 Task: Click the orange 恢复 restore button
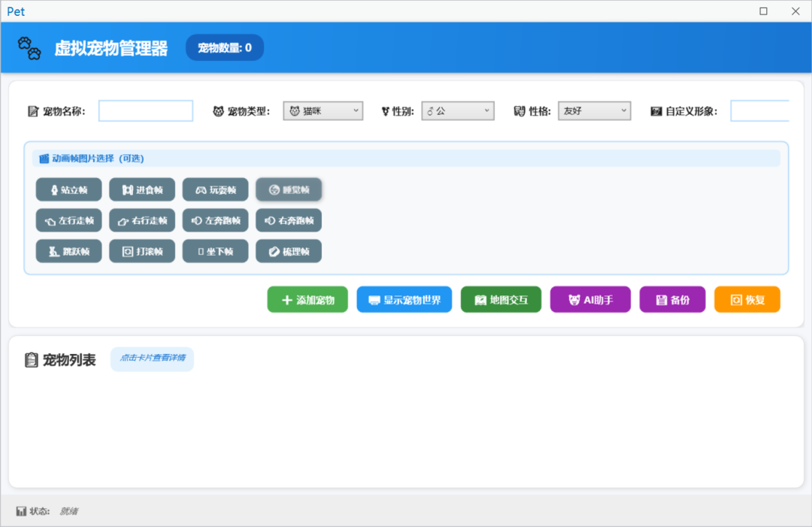pyautogui.click(x=747, y=300)
